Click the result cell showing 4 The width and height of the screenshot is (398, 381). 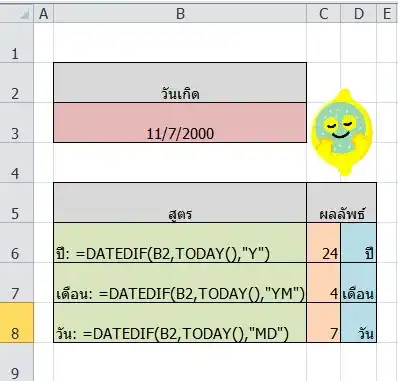pyautogui.click(x=324, y=283)
